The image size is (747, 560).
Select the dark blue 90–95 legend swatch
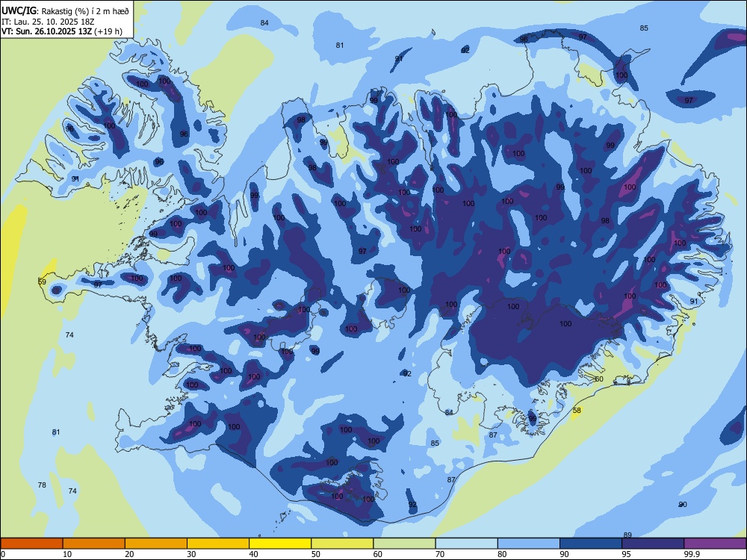591,544
